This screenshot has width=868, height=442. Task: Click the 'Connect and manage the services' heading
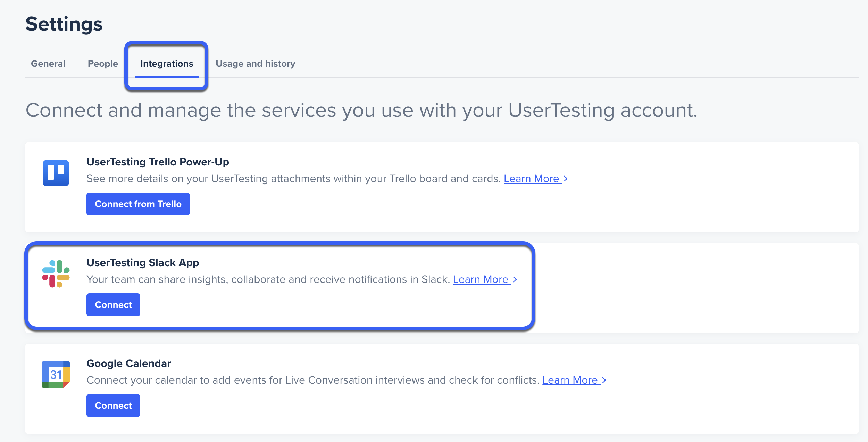361,110
